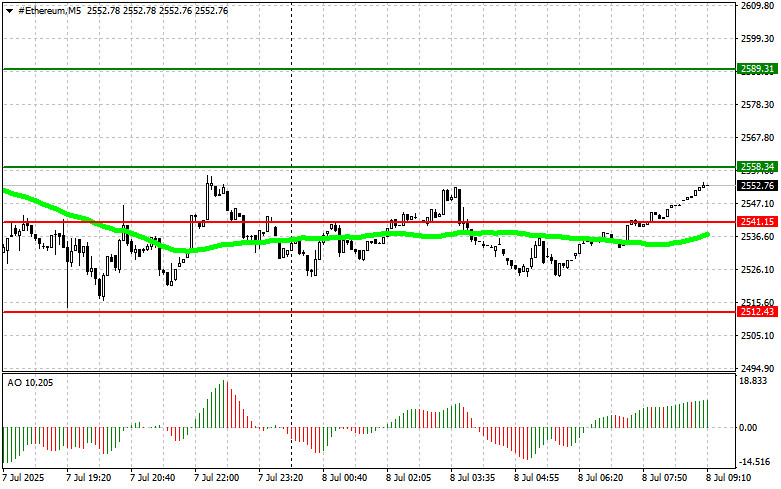Screen dimensions: 781x489
Task: Select the 2505.10 price scale value
Action: coord(757,336)
